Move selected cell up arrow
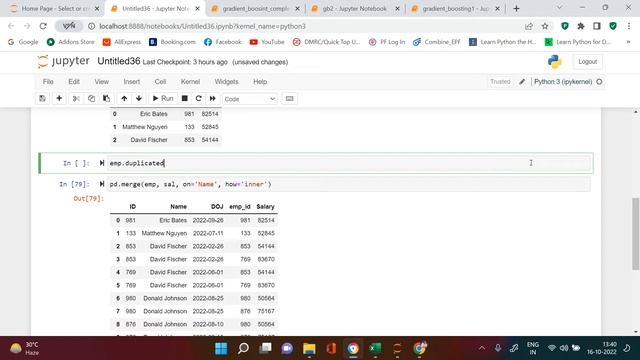Screen dimensions: 640x360 (x=124, y=99)
